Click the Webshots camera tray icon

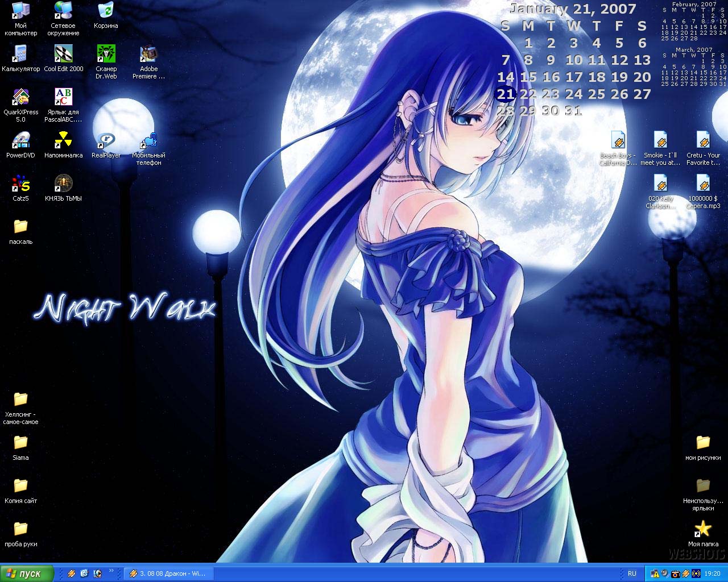676,574
